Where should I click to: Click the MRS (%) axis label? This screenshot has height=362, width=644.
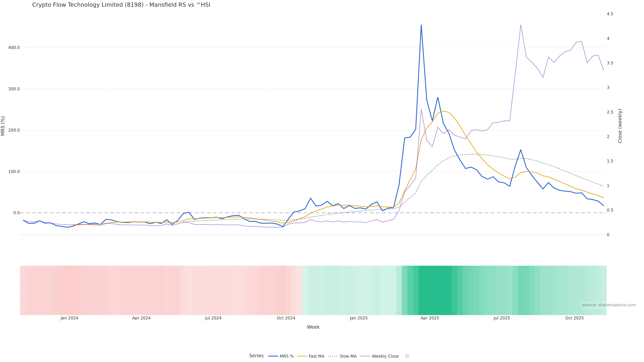[x=3, y=126]
